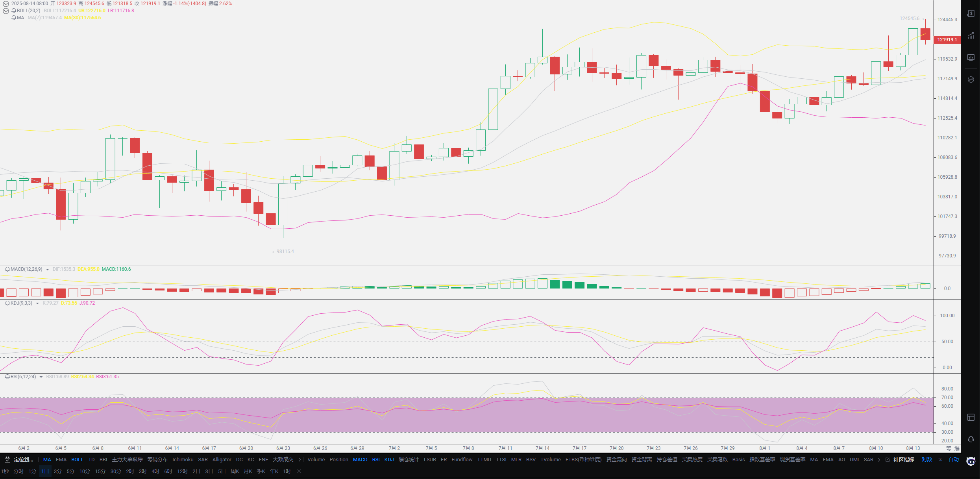Click the 7月 14 date label
Viewport: 980px width, 479px height.
542,448
